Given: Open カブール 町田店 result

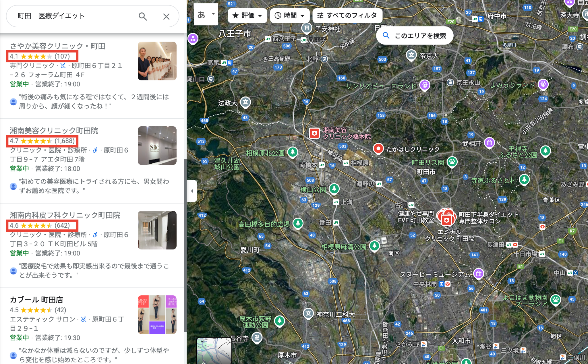Looking at the screenshot, I should pyautogui.click(x=36, y=300).
